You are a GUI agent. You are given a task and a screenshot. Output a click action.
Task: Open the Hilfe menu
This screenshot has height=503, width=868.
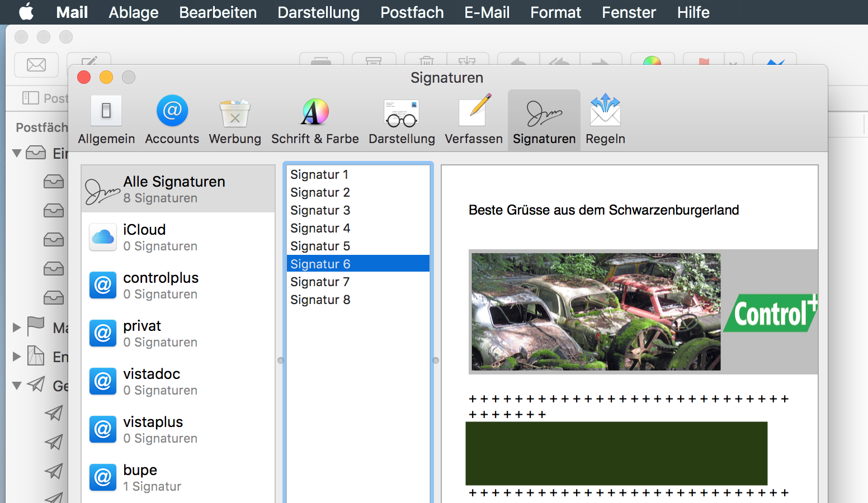(x=694, y=12)
